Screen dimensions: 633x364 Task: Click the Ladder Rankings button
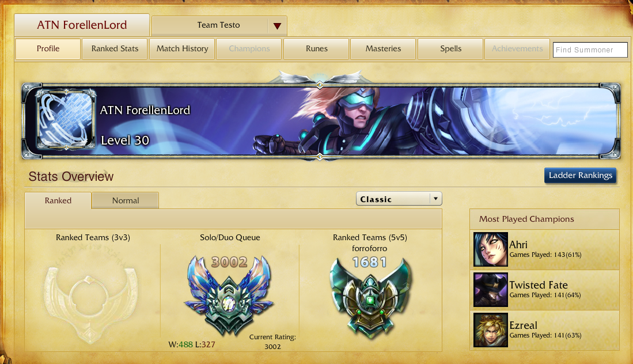580,176
